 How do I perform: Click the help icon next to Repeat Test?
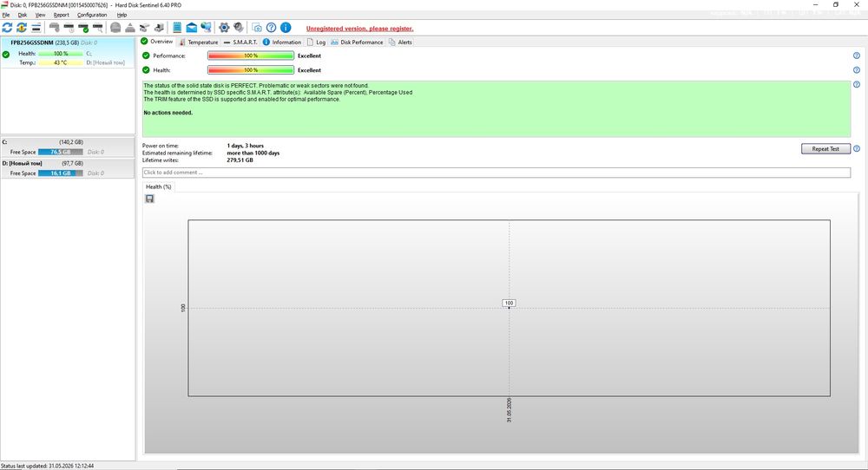(857, 149)
